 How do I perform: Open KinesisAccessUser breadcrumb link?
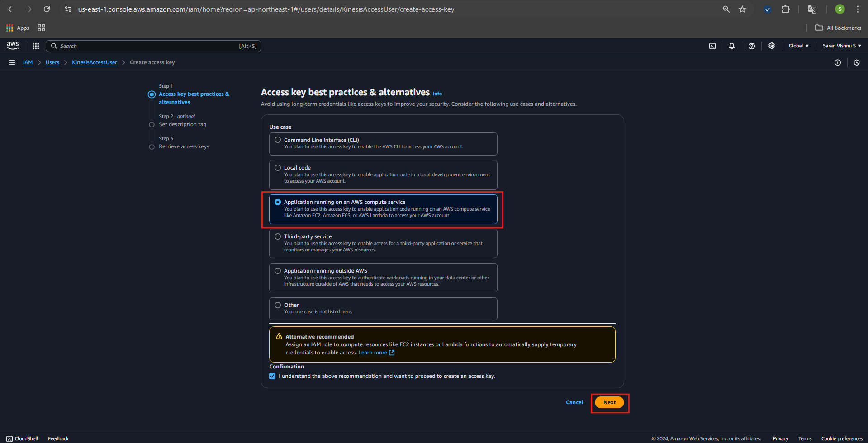[94, 63]
